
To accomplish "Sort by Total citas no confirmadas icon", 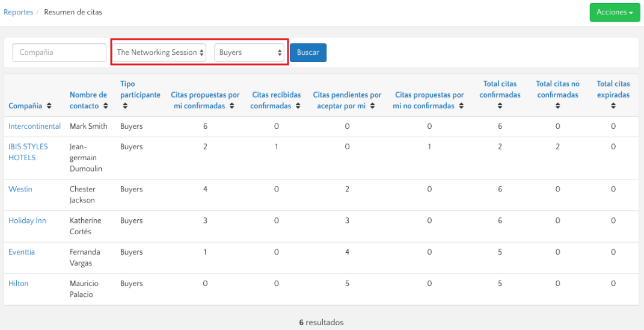I will click(x=557, y=106).
